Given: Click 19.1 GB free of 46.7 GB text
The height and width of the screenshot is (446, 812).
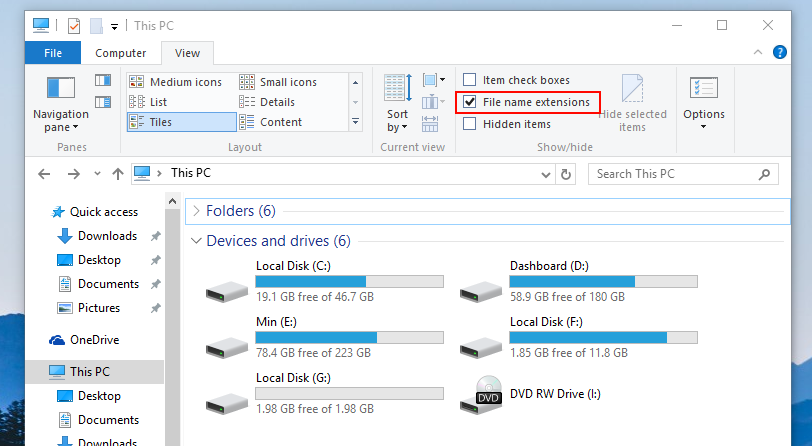Looking at the screenshot, I should (x=315, y=297).
